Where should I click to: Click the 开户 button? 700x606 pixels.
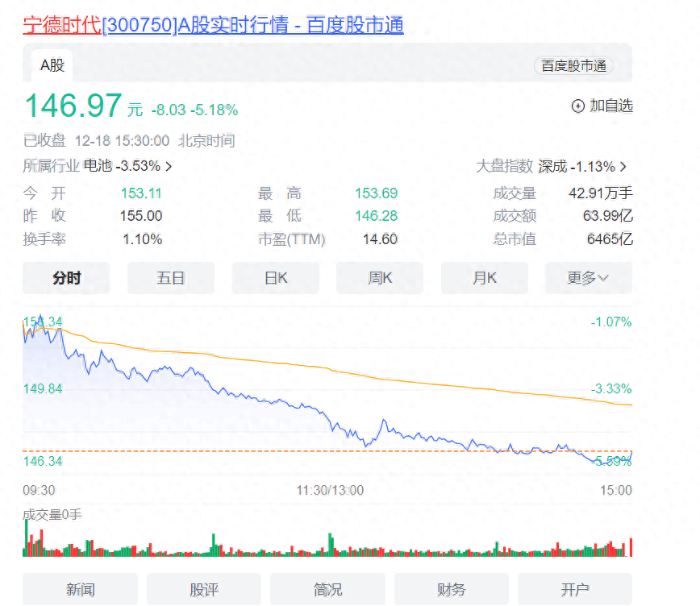point(575,590)
